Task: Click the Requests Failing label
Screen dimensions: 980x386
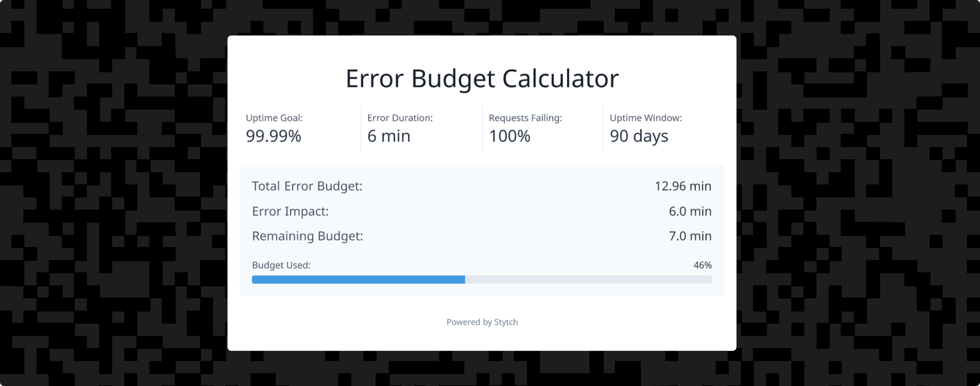Action: (525, 118)
